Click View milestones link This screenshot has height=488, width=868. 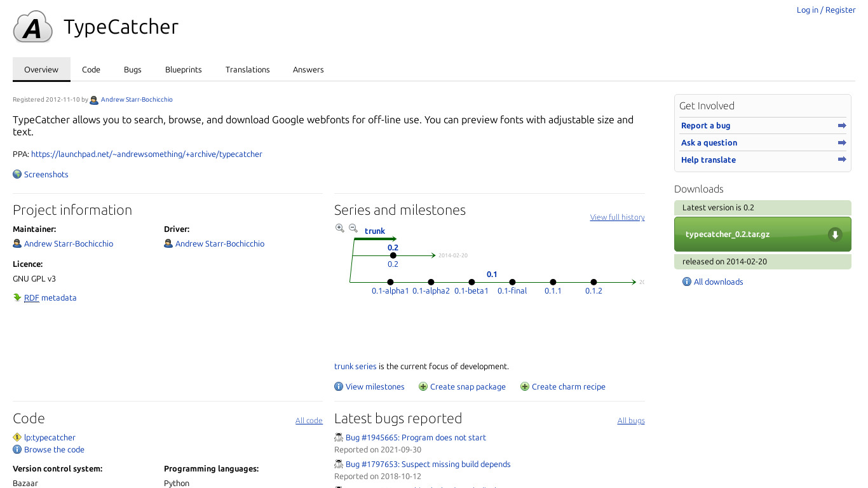(375, 386)
